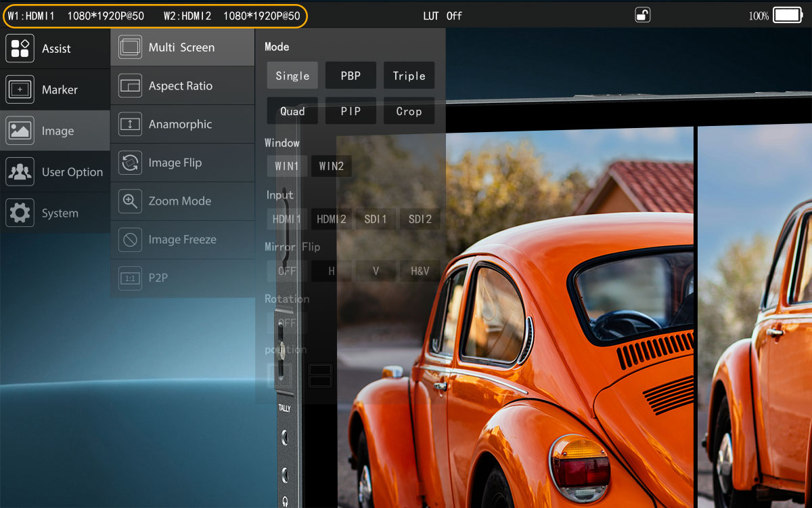Open P2P submenu label
Screen dimensions: 812x508
point(158,278)
